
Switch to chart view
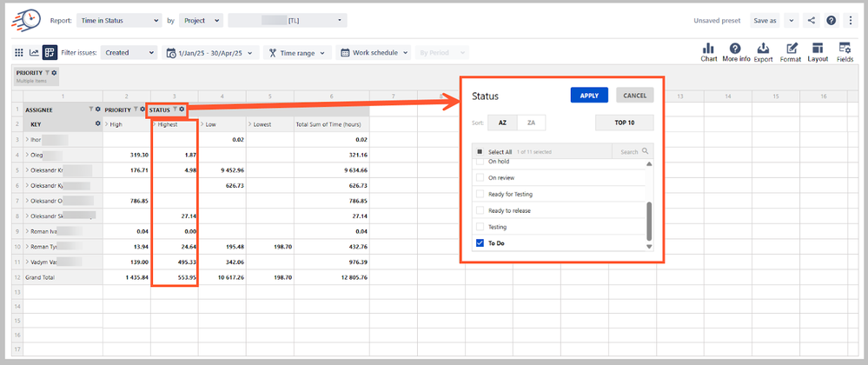[35, 53]
